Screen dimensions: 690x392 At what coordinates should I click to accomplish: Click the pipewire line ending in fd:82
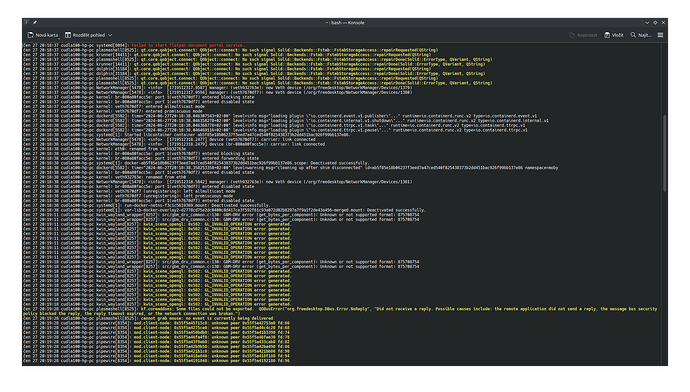click(x=156, y=342)
